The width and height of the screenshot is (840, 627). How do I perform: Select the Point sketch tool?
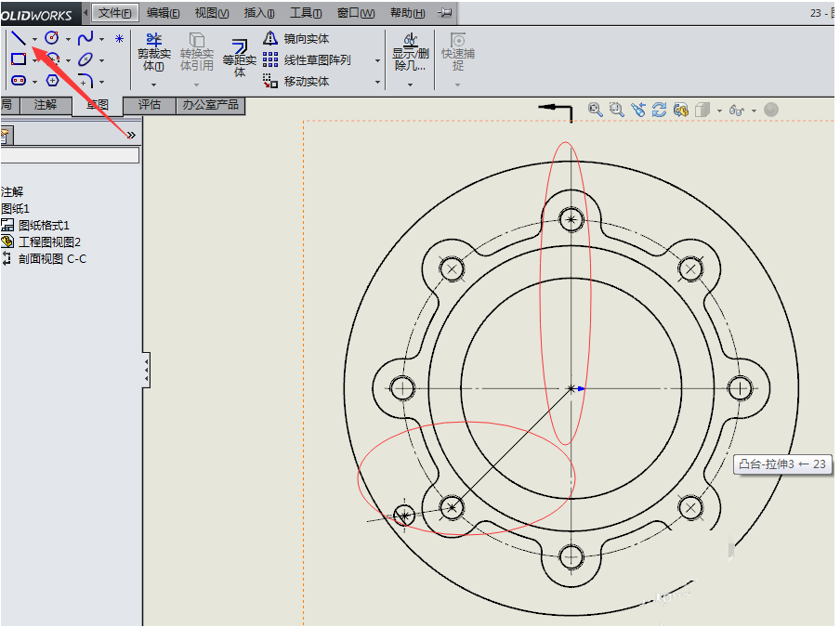pos(117,38)
